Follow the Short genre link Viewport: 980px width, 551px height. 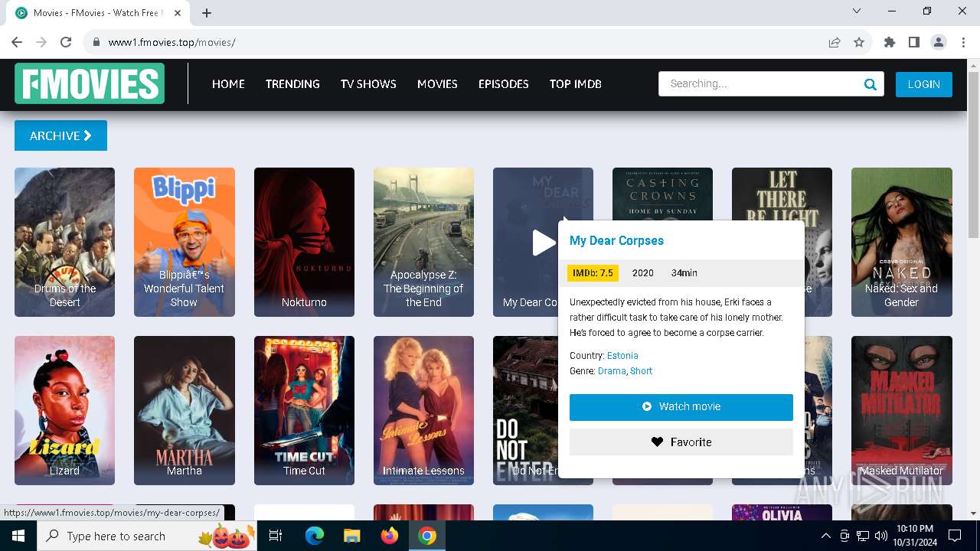pyautogui.click(x=641, y=371)
